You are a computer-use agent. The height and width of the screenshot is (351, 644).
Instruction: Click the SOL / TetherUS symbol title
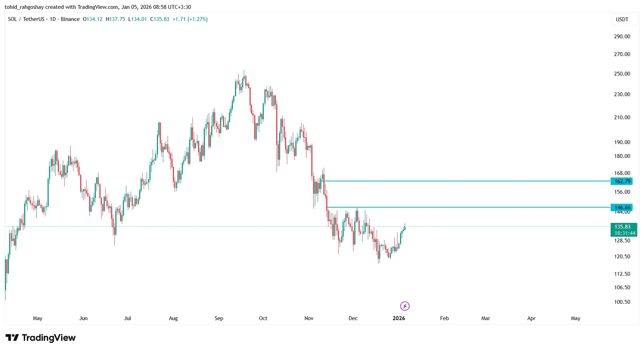(26, 19)
